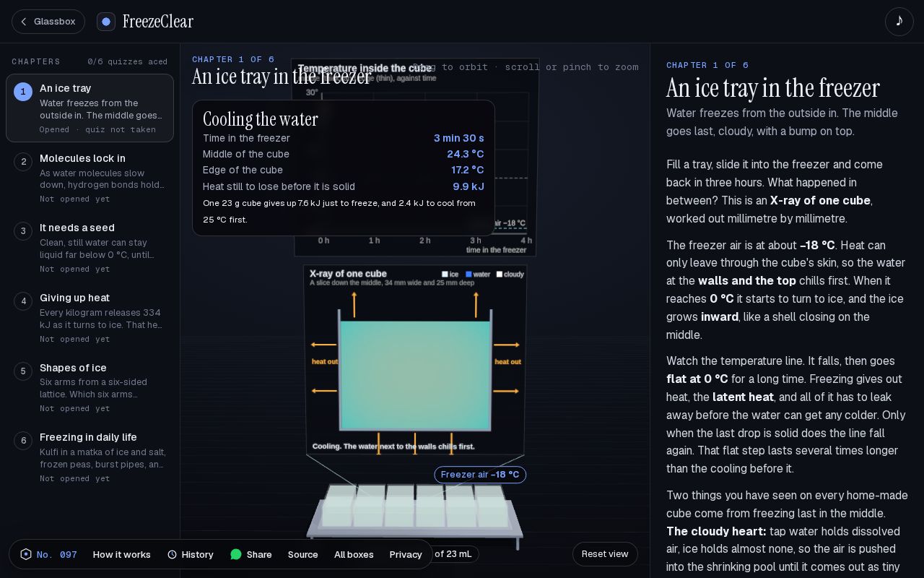The width and height of the screenshot is (924, 578).
Task: Click the green WhatsApp share icon
Action: (x=236, y=554)
